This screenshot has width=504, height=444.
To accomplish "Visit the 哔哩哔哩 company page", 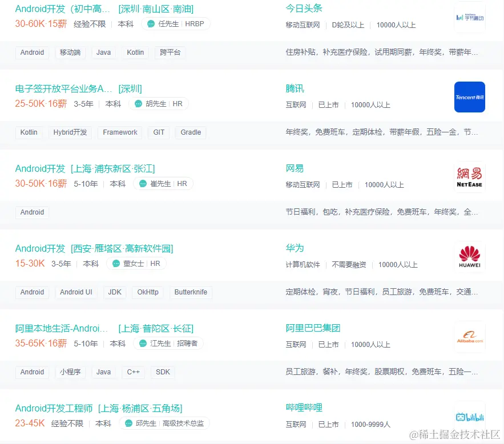I will click(304, 407).
